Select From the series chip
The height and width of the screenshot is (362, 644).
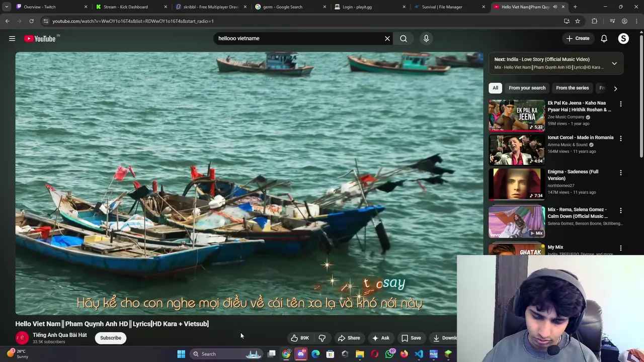[572, 88]
